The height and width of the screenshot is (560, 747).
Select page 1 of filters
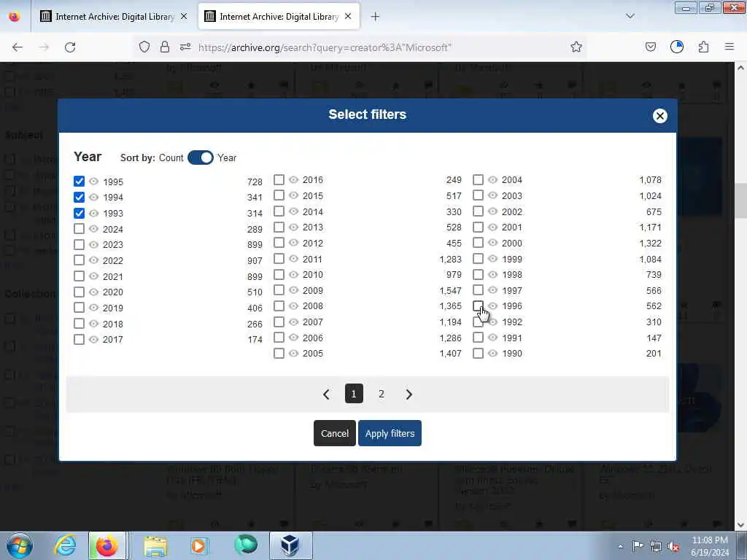(x=354, y=394)
